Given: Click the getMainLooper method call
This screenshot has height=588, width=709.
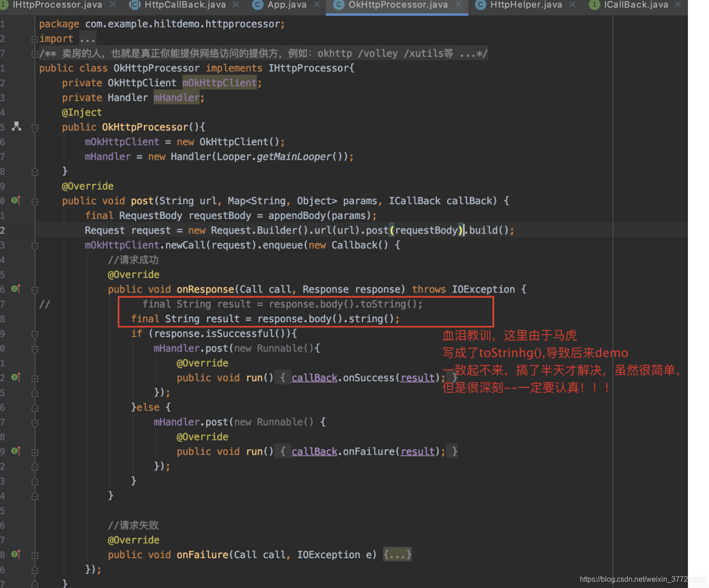Looking at the screenshot, I should 294,157.
